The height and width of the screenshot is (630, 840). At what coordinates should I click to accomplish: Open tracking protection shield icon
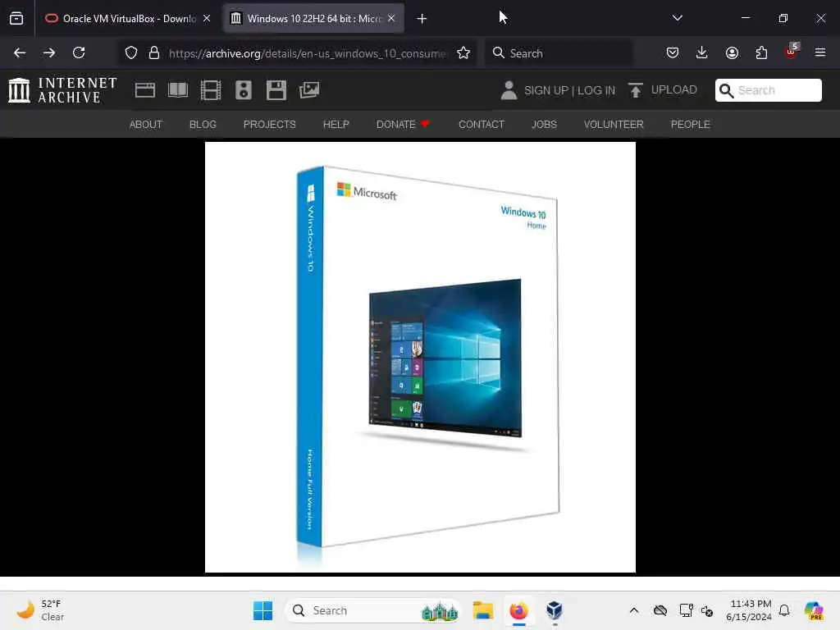131,52
